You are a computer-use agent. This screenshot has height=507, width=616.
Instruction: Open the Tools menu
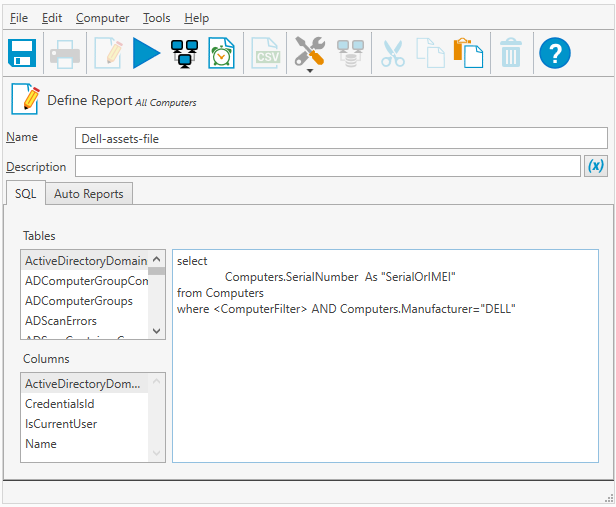pos(156,18)
